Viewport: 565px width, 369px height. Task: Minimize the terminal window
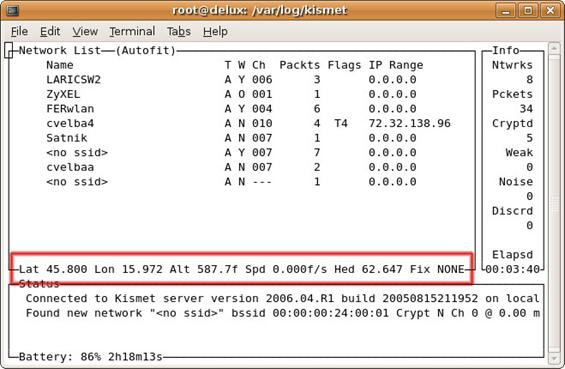coord(506,10)
